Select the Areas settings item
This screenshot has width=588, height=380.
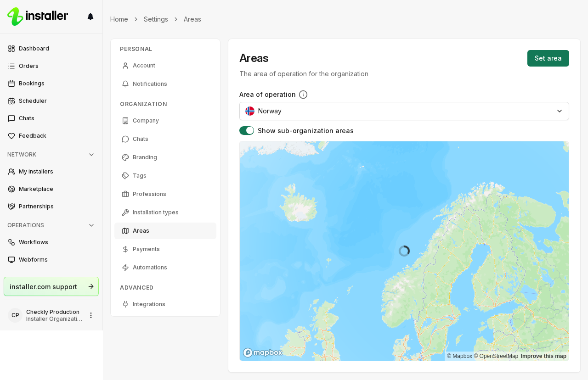165,231
